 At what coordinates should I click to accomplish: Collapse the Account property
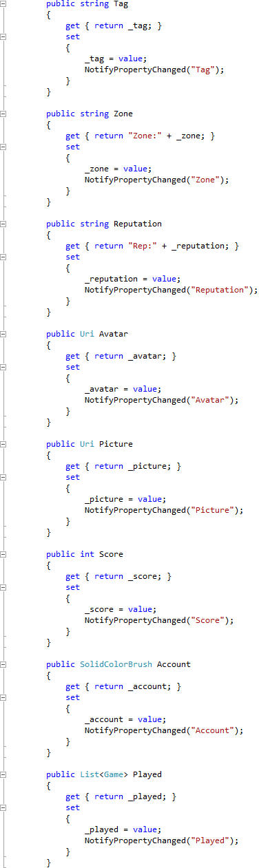[3, 664]
